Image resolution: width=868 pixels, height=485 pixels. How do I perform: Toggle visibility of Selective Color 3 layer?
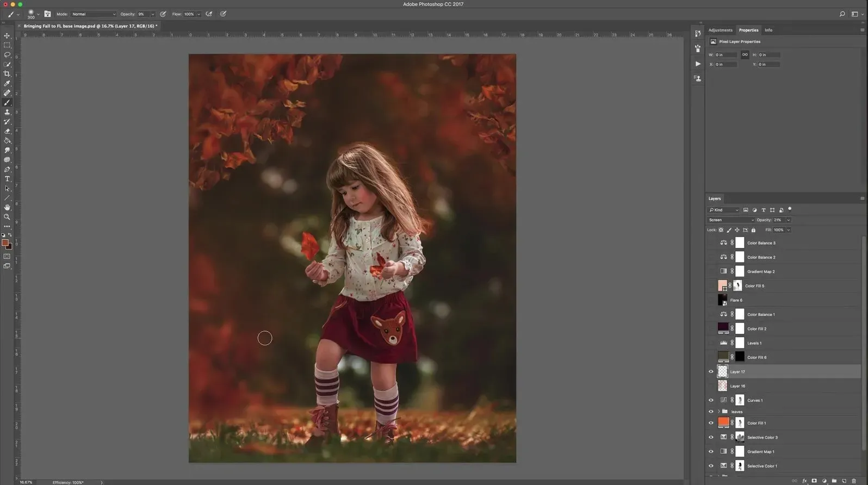coord(711,438)
